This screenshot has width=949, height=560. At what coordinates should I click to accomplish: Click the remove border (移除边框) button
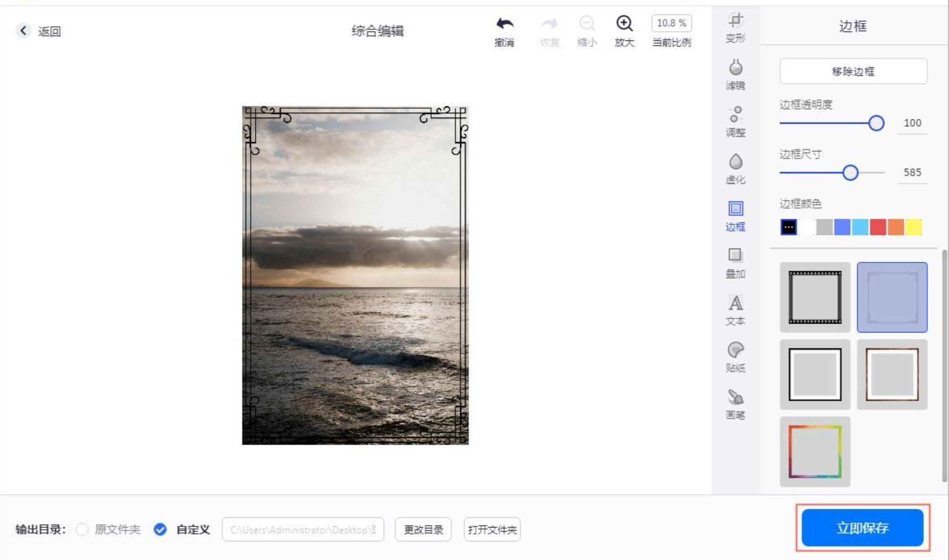[853, 71]
